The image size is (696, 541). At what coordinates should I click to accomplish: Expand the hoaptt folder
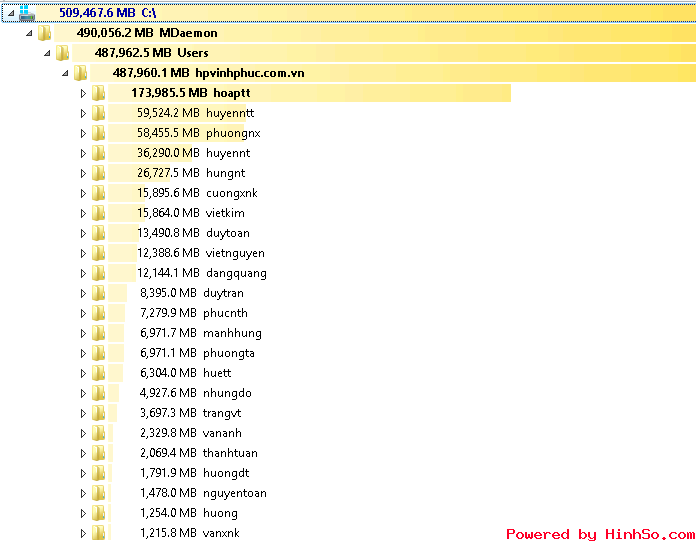(83, 93)
